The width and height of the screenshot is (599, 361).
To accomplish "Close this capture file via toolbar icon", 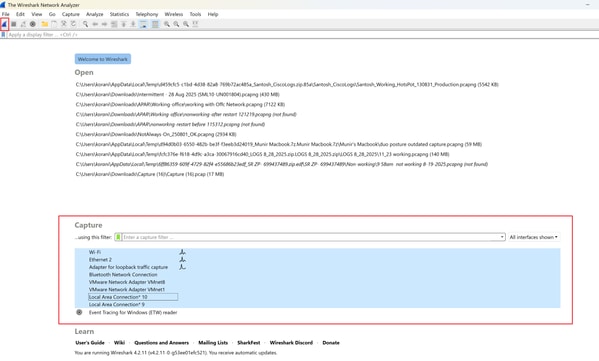I will (64, 24).
